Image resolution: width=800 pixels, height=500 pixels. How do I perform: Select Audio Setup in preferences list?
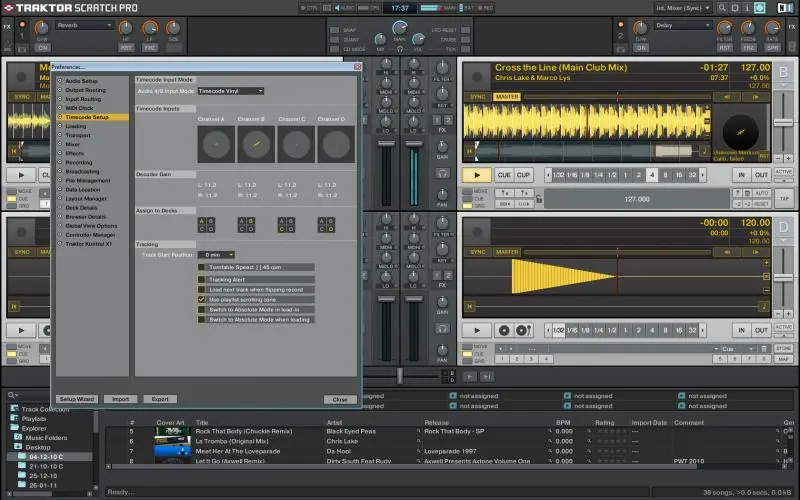pyautogui.click(x=81, y=81)
